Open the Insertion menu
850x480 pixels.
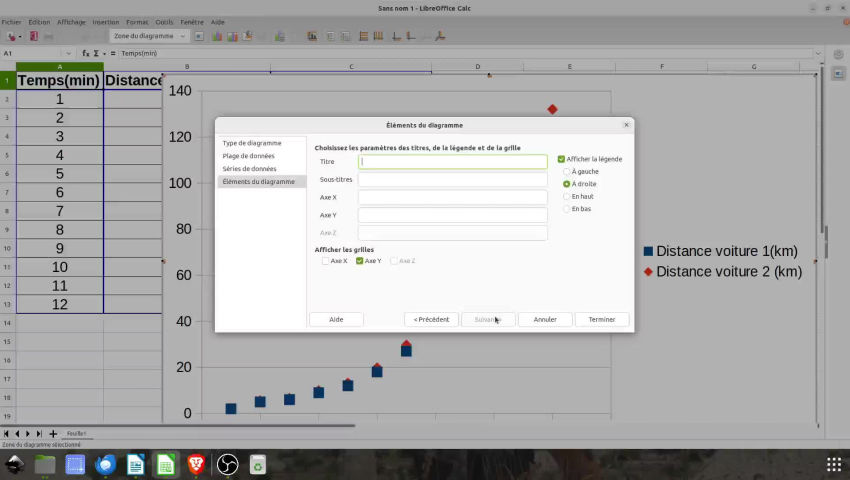[x=105, y=21]
